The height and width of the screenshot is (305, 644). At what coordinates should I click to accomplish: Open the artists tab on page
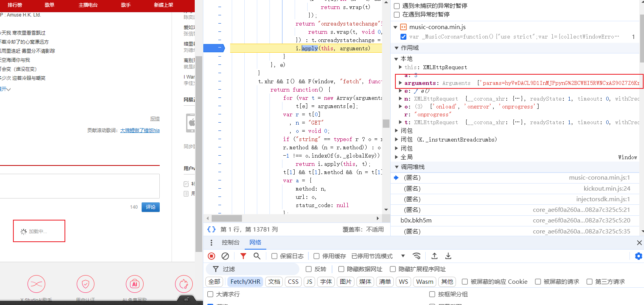tap(126, 5)
